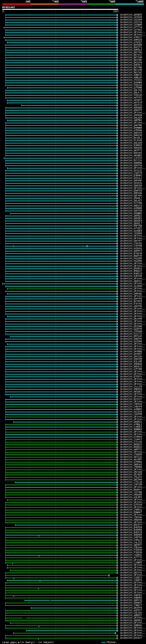This screenshot has width=146, height=644.
Task: Open hit UniRef100_A7Y7I4
Action: click(131, 27)
